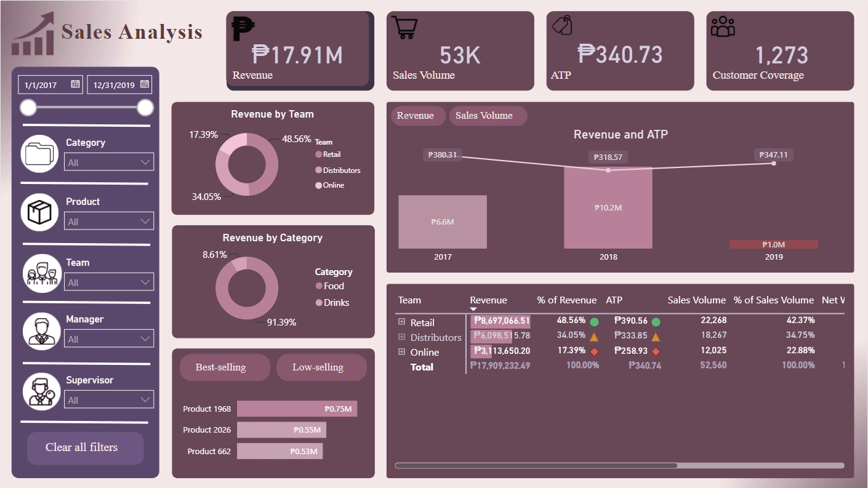Click the Clear all filters button
Image resolution: width=868 pixels, height=488 pixels.
pyautogui.click(x=85, y=448)
